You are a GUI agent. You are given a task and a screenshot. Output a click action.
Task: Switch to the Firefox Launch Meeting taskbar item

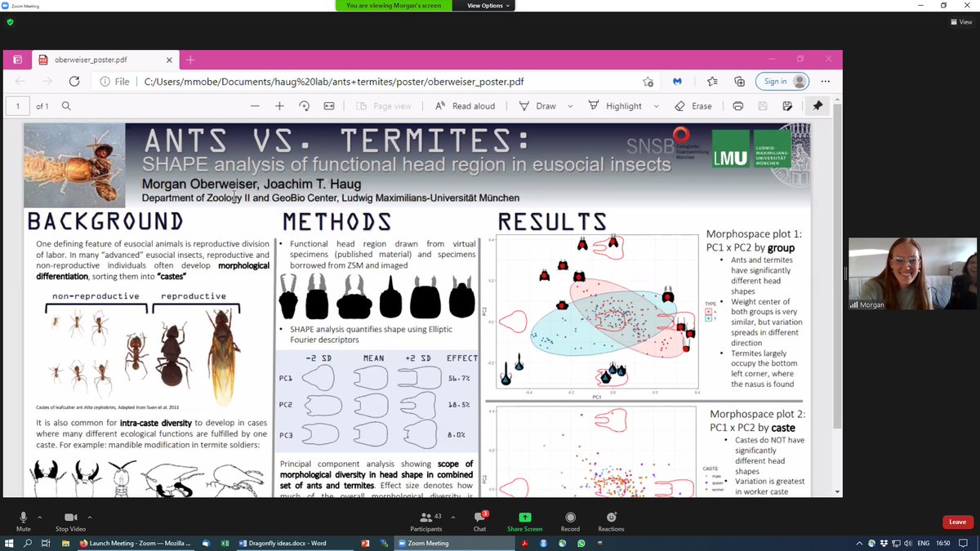pyautogui.click(x=135, y=543)
